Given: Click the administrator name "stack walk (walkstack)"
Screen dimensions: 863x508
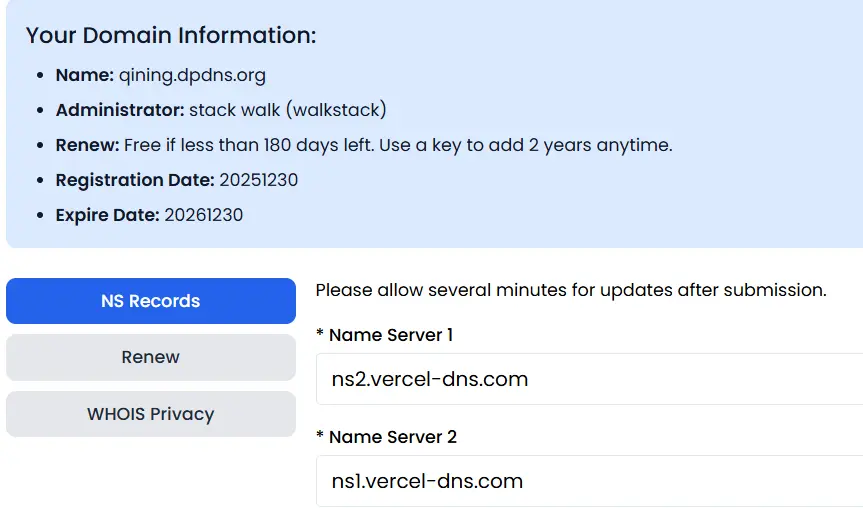Looking at the screenshot, I should coord(287,110).
